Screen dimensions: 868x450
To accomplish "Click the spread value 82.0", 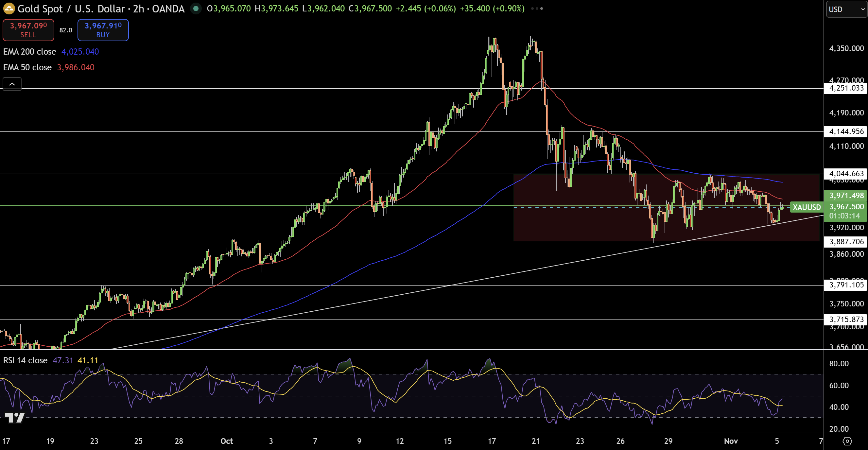I will click(x=66, y=30).
